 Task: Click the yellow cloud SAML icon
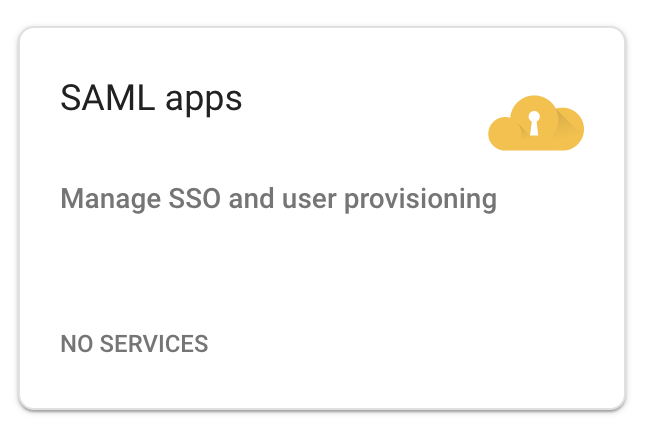point(536,123)
